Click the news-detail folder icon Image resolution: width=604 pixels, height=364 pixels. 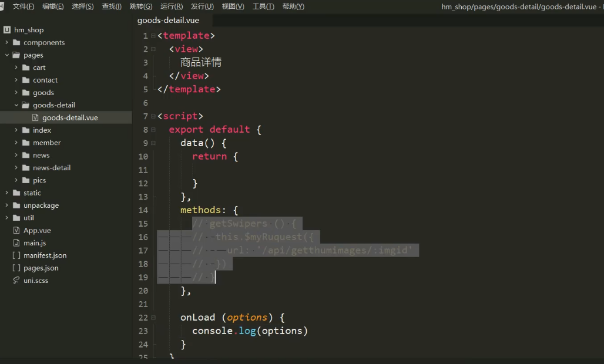[26, 168]
